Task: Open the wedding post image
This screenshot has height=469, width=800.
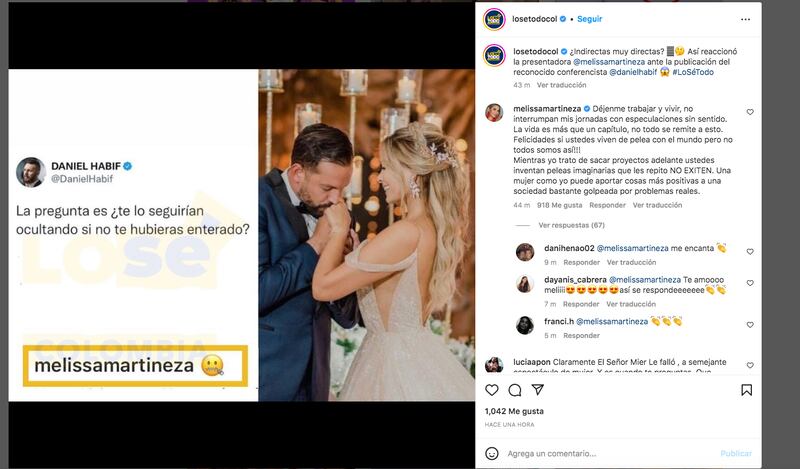Action: pos(366,235)
